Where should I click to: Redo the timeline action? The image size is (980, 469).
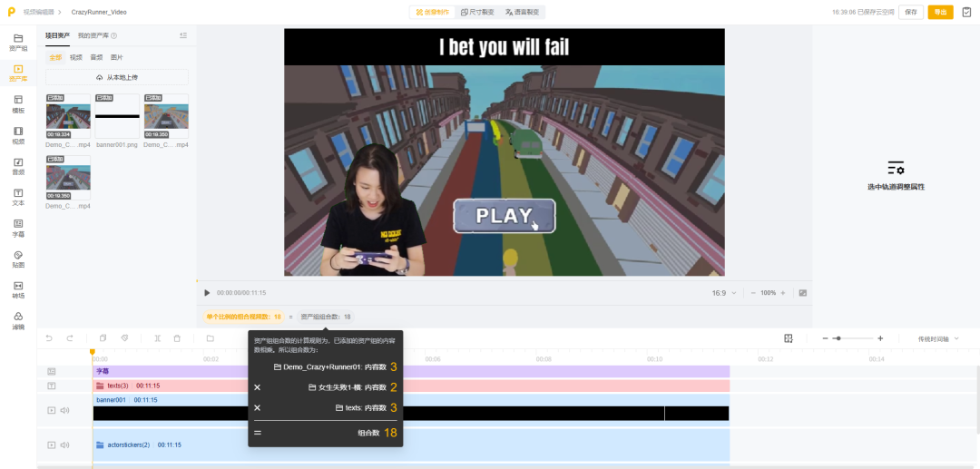pyautogui.click(x=70, y=338)
